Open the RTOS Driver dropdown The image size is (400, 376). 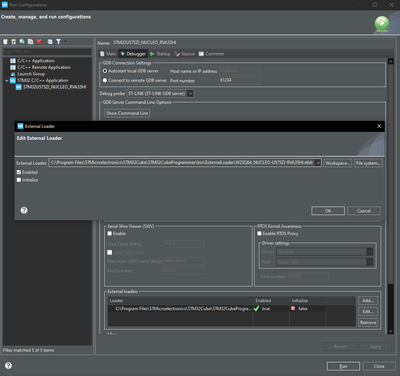[370, 252]
